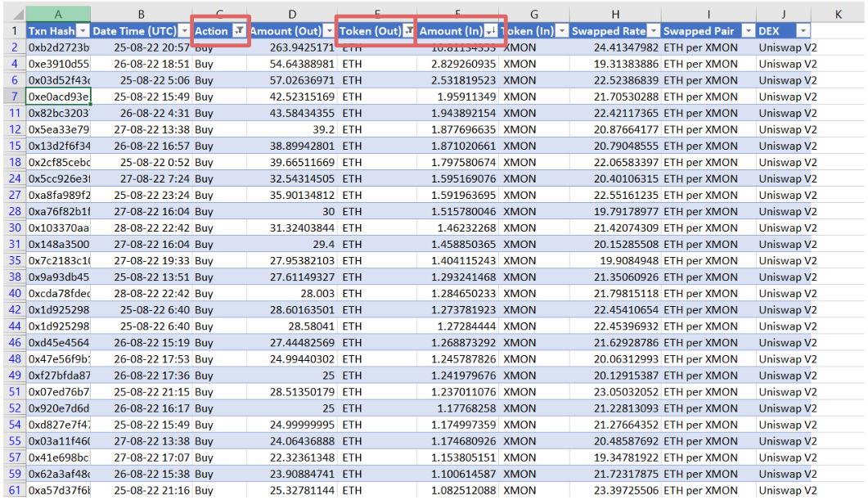Select the cell containing 0xe0acd93e

[57, 98]
